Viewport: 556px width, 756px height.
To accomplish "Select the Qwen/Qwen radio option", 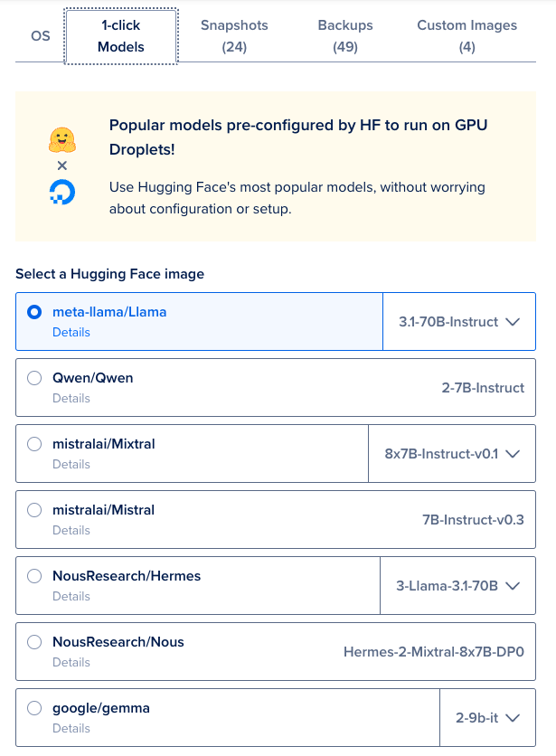I will (34, 378).
